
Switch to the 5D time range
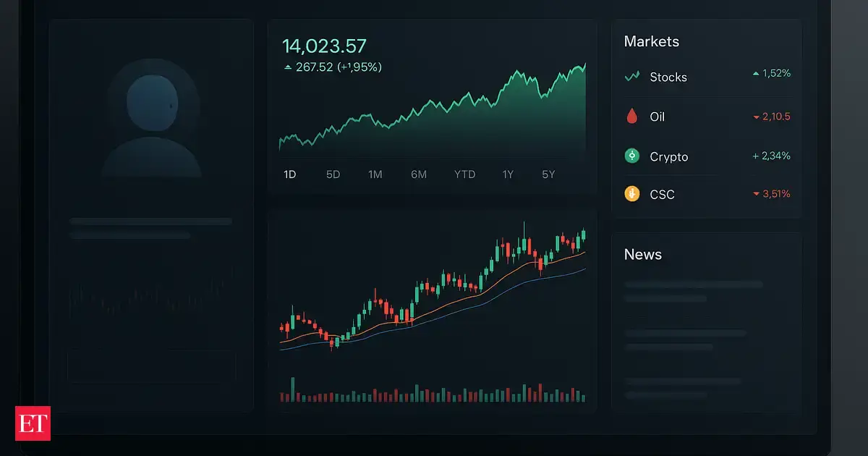click(333, 174)
